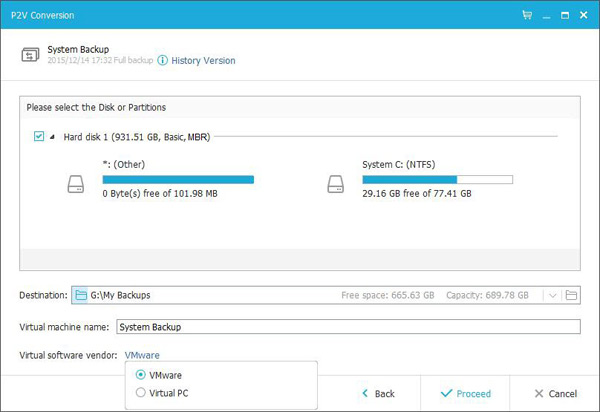The width and height of the screenshot is (600, 412).
Task: Click the *: (Other) partition usage bar
Action: click(178, 179)
